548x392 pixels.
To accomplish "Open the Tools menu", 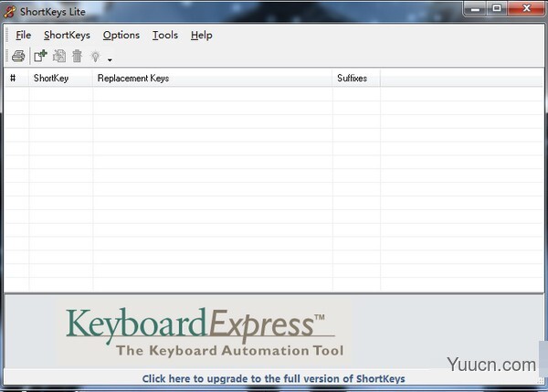I will 165,35.
